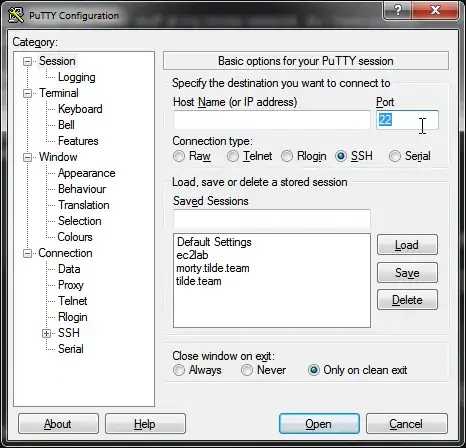
Task: Click the Open button to connect
Action: (319, 424)
